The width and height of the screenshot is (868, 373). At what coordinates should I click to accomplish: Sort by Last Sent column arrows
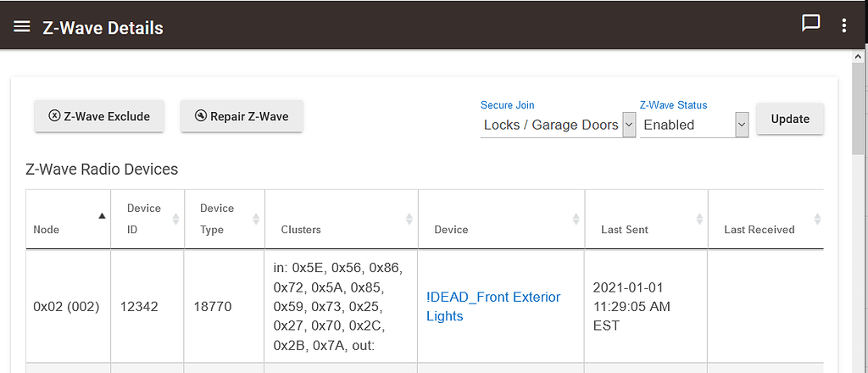coord(699,219)
